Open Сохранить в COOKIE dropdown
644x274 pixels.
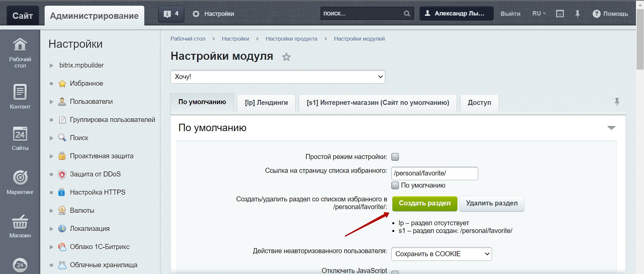(441, 254)
